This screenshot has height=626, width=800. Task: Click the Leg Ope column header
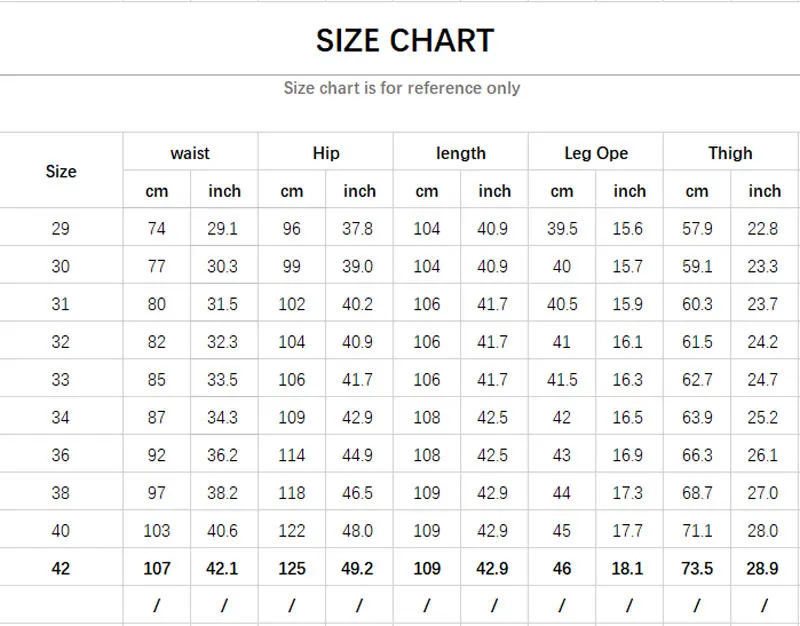click(x=596, y=153)
